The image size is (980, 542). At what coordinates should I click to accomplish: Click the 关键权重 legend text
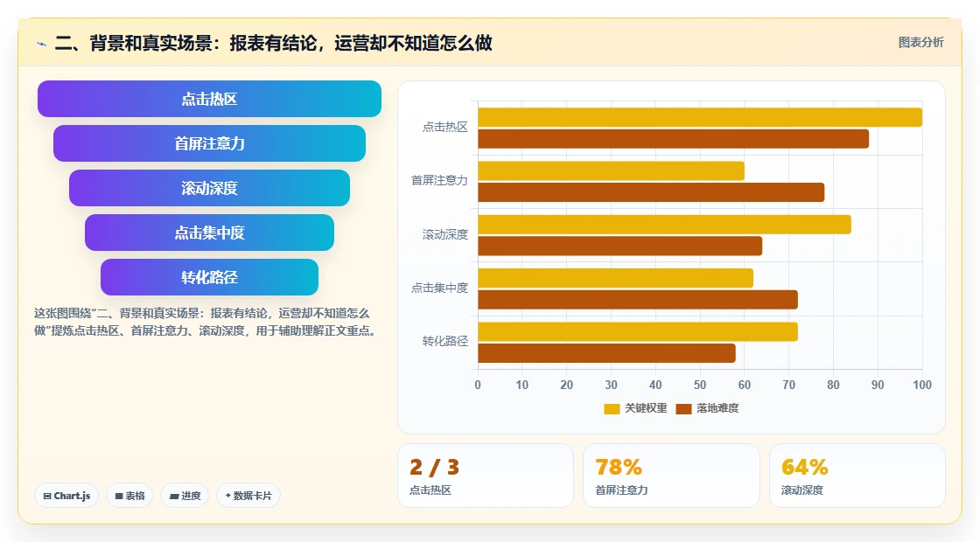pyautogui.click(x=647, y=408)
